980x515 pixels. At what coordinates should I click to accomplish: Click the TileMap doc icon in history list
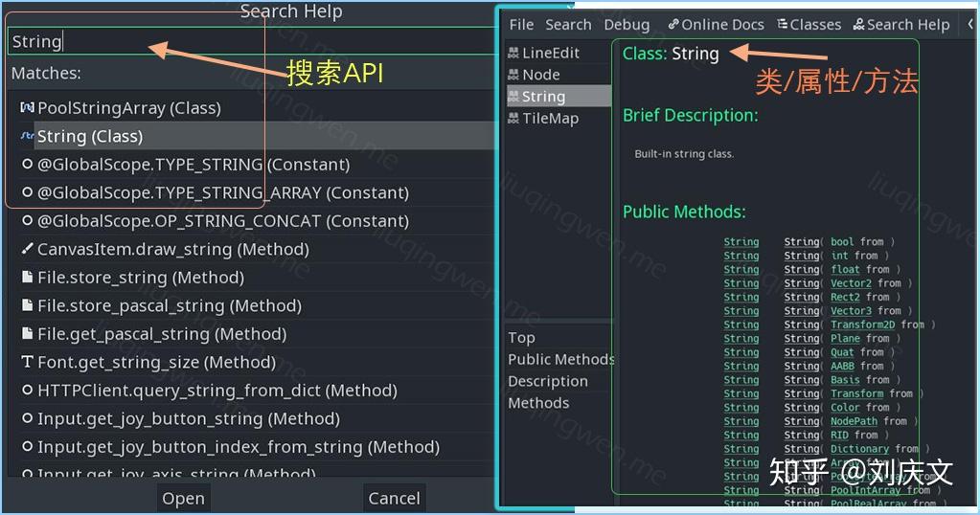513,118
